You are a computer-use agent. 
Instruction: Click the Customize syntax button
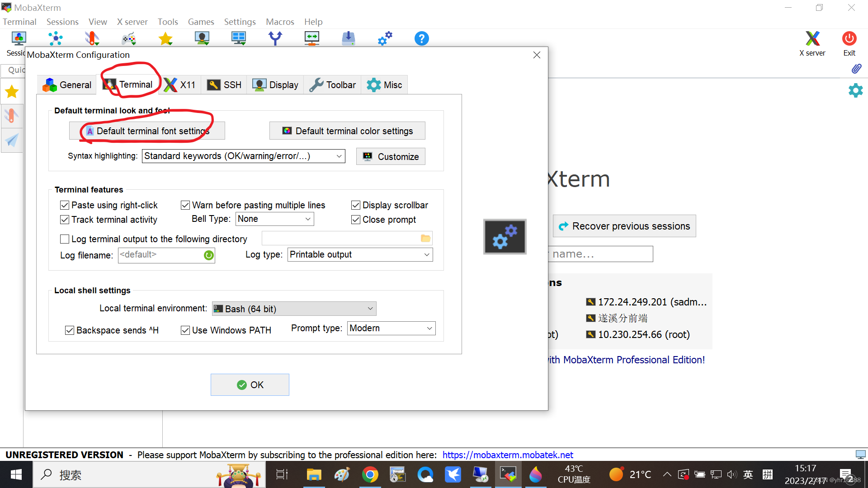coord(391,156)
